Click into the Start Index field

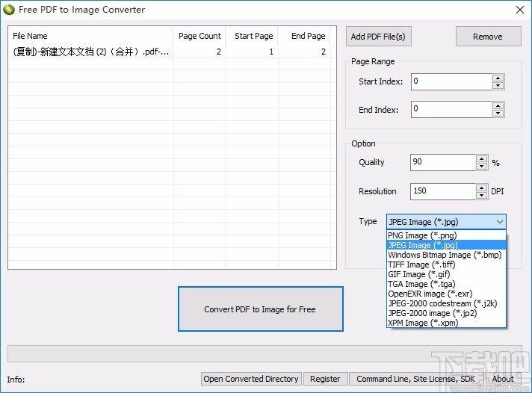pyautogui.click(x=451, y=81)
